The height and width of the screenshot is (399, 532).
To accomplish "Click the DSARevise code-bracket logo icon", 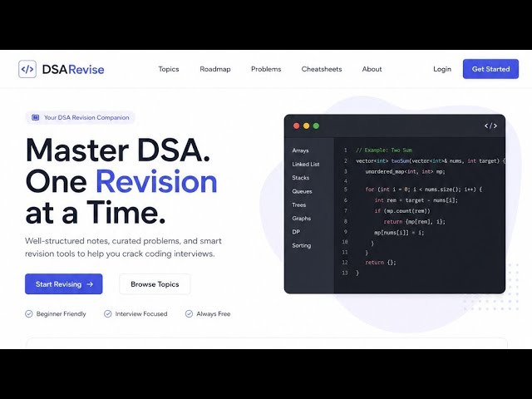I will (x=27, y=69).
